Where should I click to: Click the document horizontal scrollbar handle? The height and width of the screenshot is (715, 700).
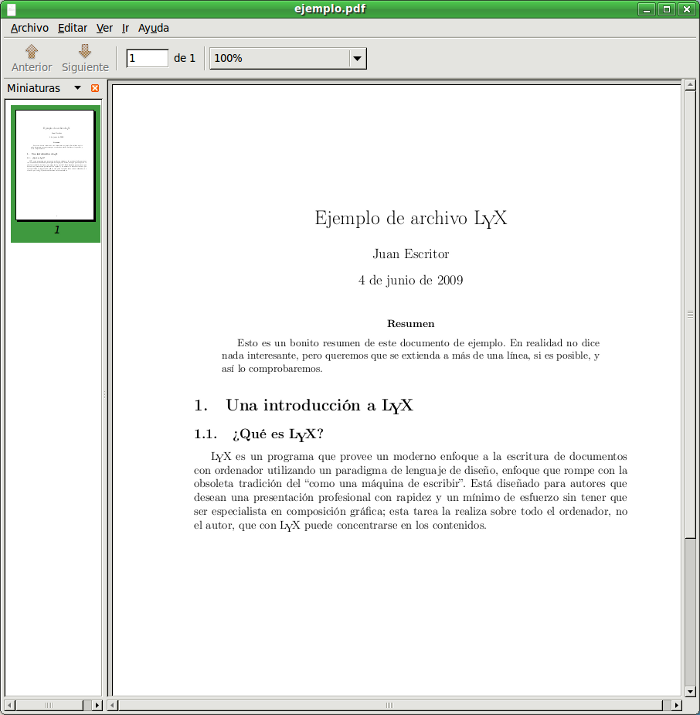(390, 705)
